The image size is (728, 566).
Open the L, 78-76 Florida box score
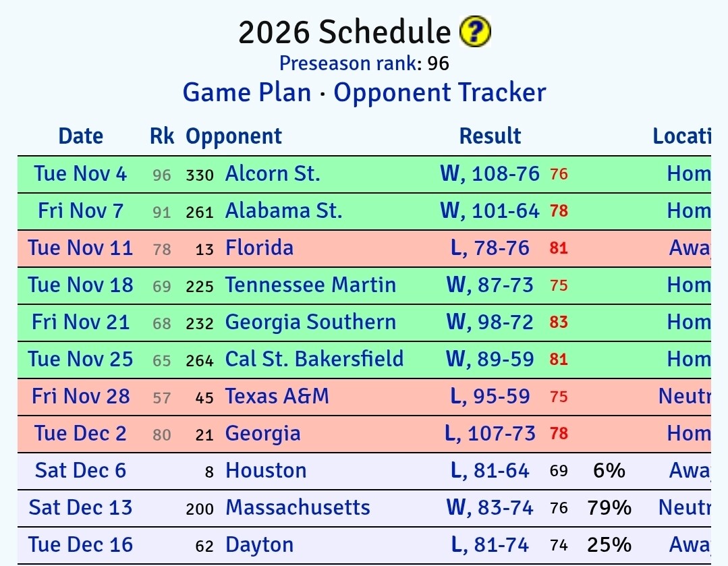click(490, 248)
